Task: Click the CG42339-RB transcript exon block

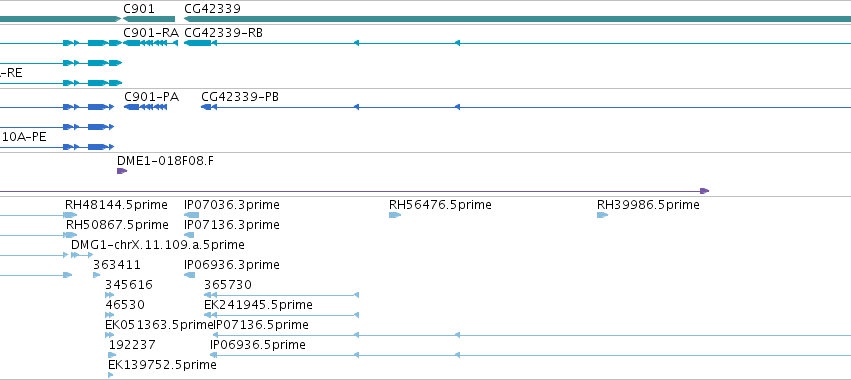Action: 198,43
